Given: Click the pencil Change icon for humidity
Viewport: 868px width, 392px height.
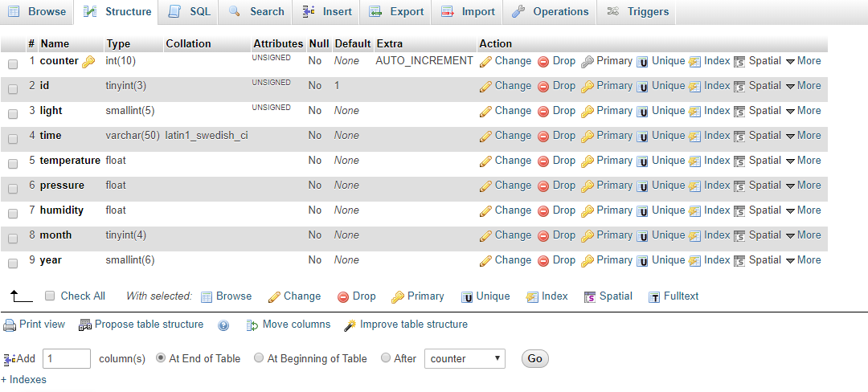Looking at the screenshot, I should [485, 211].
